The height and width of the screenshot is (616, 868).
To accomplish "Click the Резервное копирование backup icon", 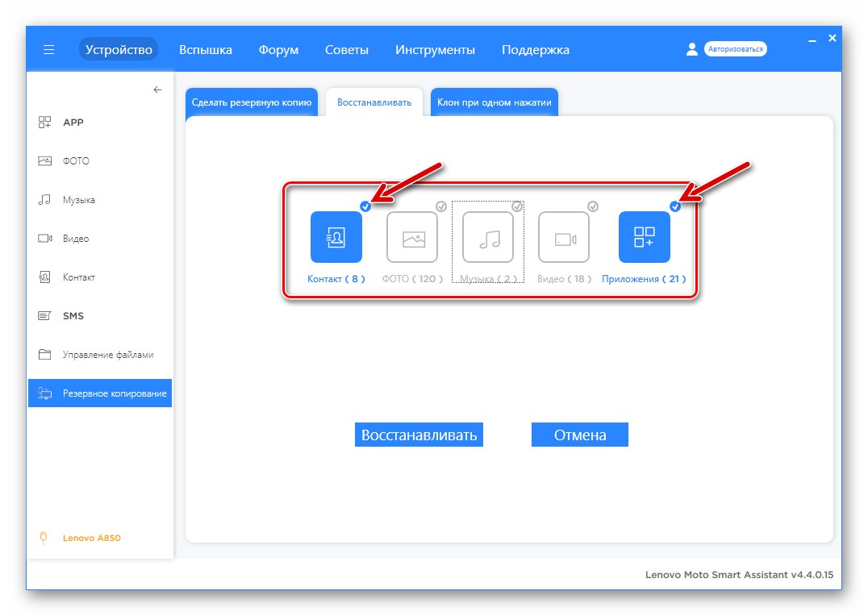I will pyautogui.click(x=45, y=393).
